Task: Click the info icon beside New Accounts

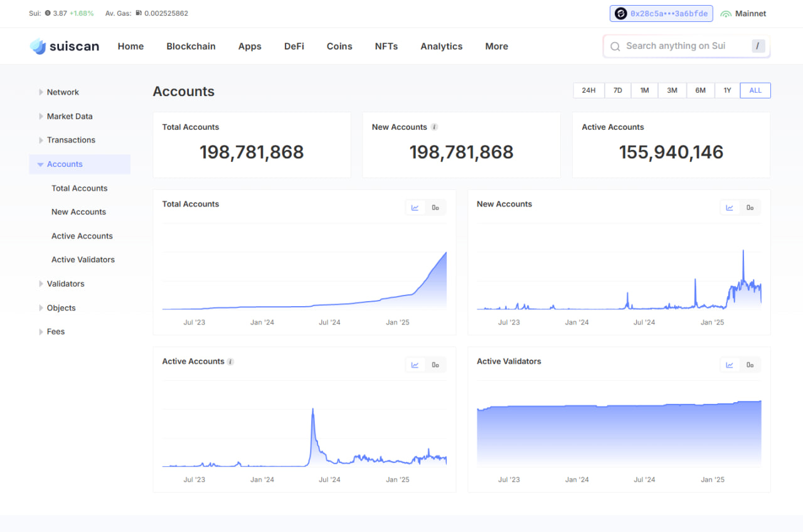Action: 434,127
